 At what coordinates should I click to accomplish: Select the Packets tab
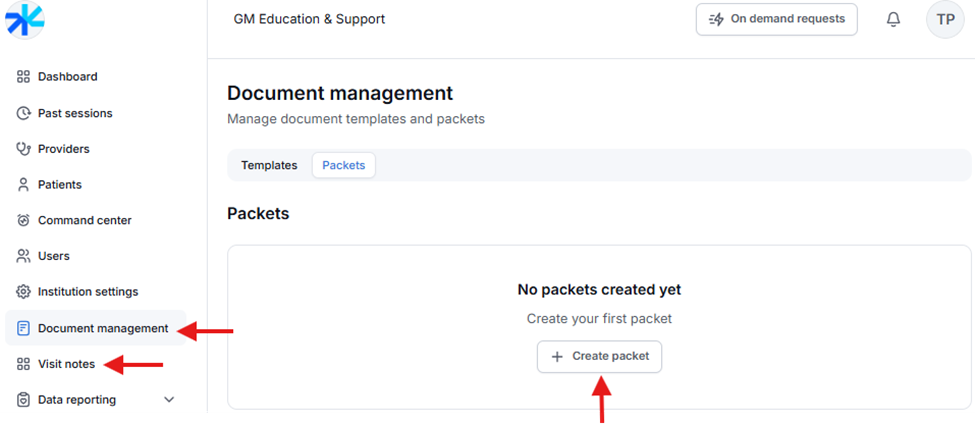[343, 165]
